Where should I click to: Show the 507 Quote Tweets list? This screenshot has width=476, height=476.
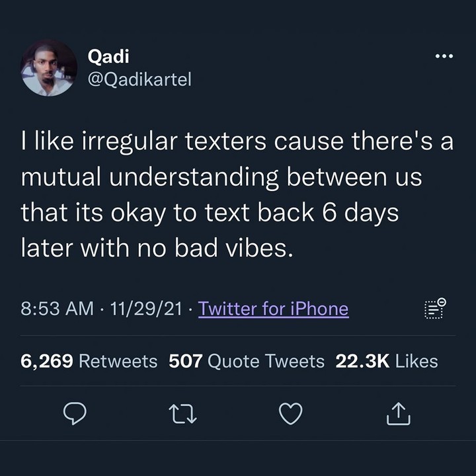[x=247, y=361]
